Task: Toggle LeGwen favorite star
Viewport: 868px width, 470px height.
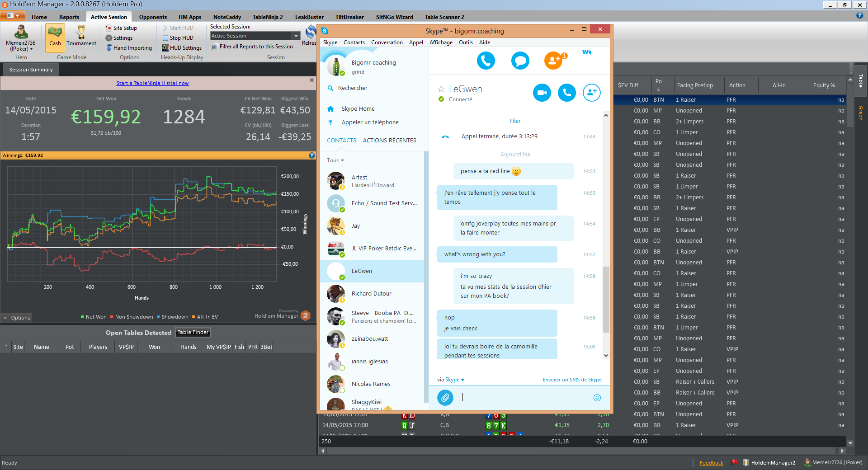Action: click(441, 89)
